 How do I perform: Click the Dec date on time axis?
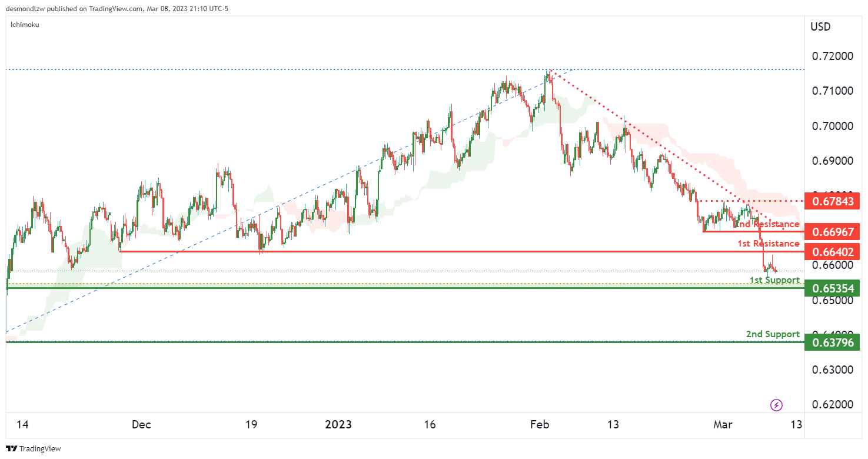[141, 425]
